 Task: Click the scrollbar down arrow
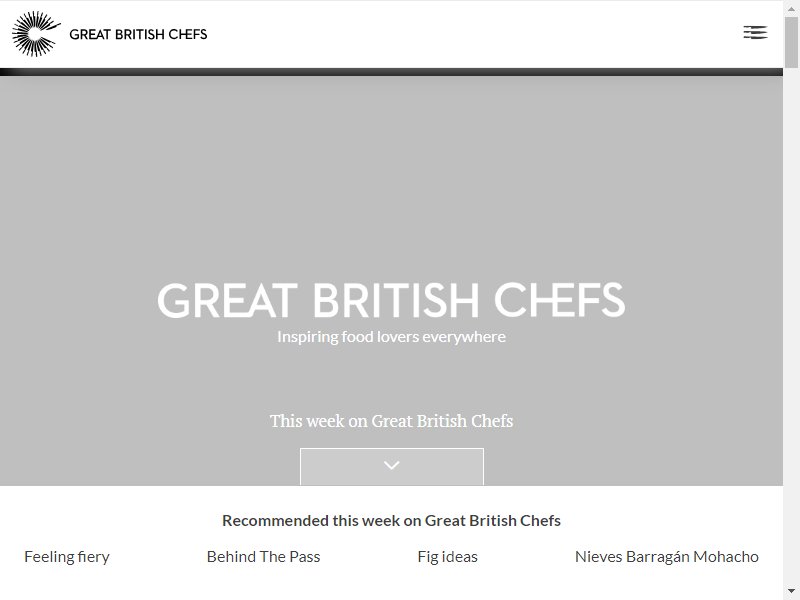click(791, 592)
